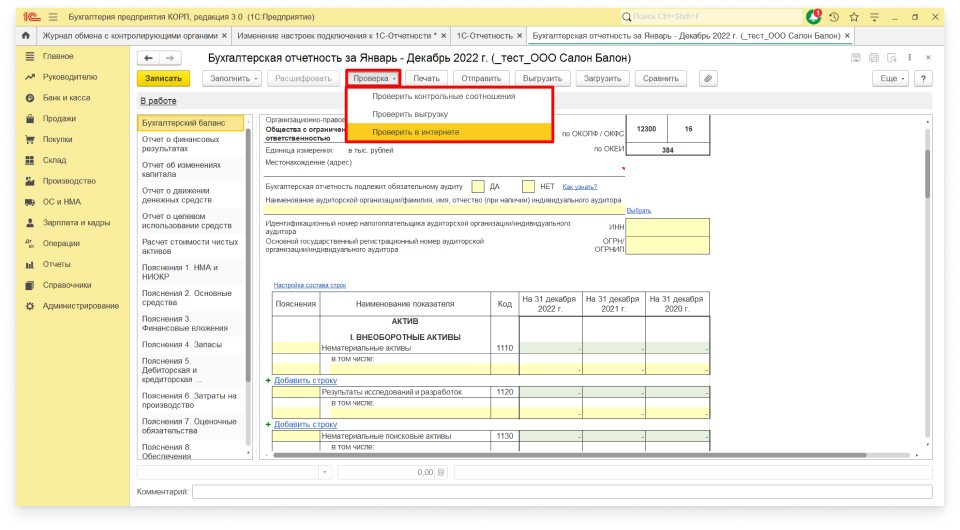This screenshot has width=960, height=530.
Task: Expand the Еще dropdown menu
Action: click(891, 78)
